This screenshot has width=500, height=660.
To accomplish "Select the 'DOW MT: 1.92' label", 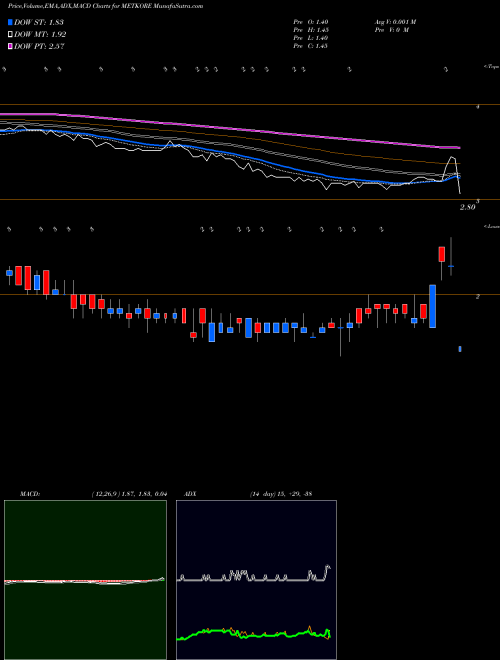I will [x=40, y=35].
